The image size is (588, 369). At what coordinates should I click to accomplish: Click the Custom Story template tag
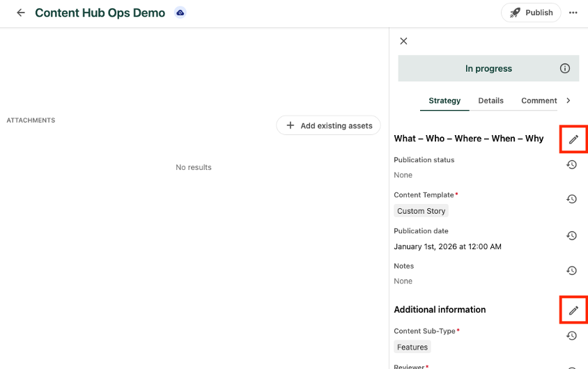pos(421,211)
